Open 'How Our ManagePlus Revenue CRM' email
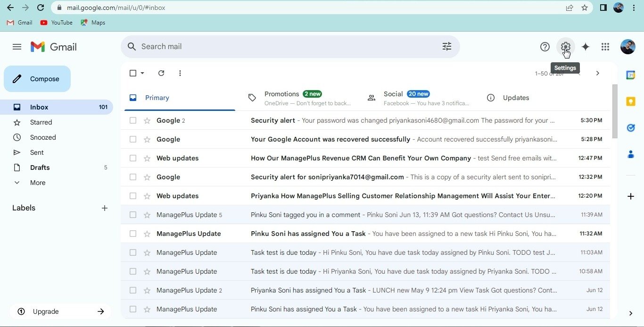 point(365,158)
